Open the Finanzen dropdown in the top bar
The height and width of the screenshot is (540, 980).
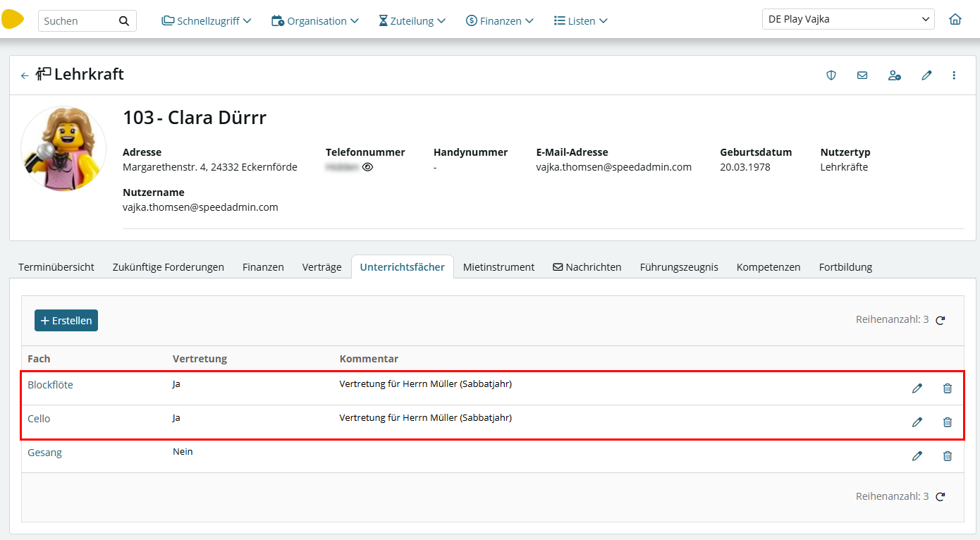coord(500,21)
